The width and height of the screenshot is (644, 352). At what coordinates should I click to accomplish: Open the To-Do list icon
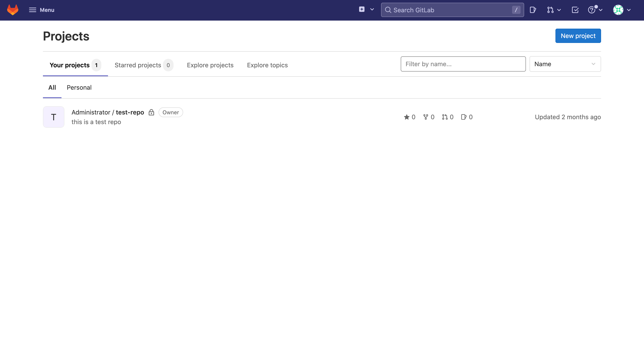[575, 10]
